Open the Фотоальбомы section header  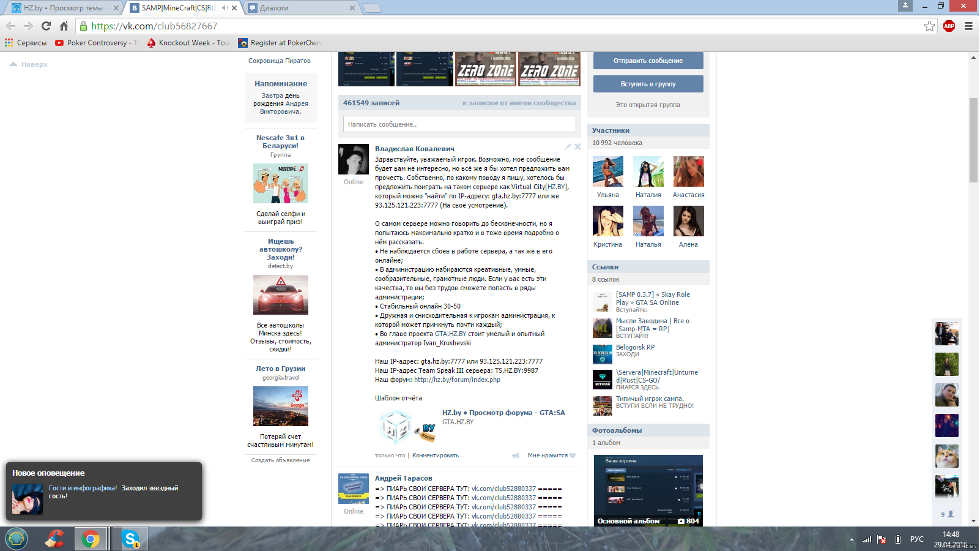[x=648, y=430]
